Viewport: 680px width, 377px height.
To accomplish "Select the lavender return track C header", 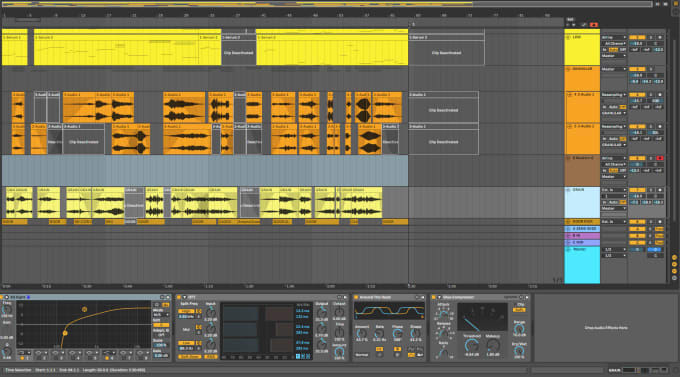I will click(582, 243).
